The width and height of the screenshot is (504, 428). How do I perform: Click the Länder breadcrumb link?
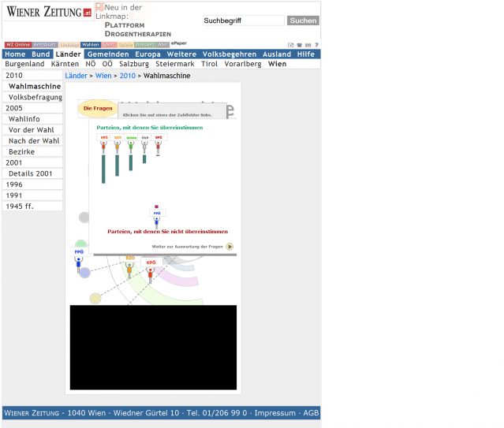pos(77,76)
